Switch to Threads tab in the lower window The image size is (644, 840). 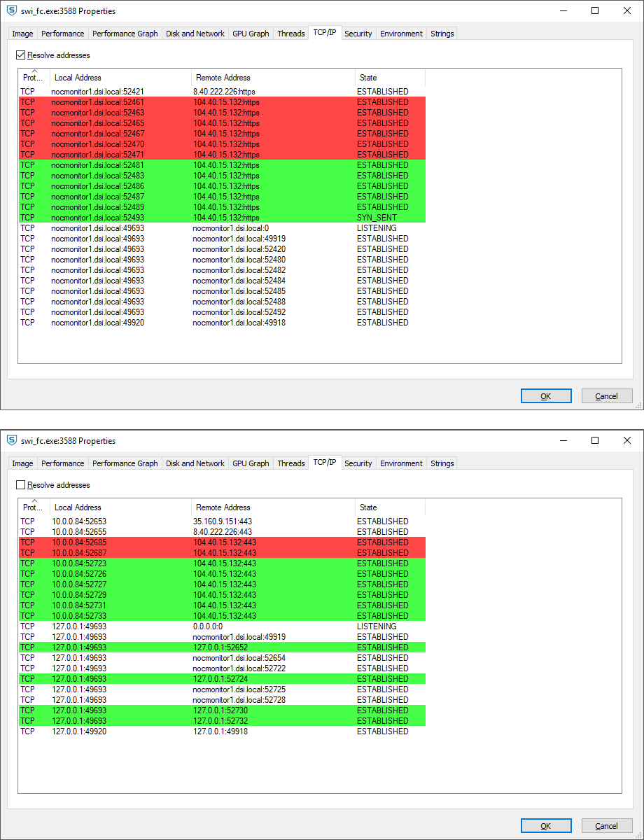coord(291,463)
